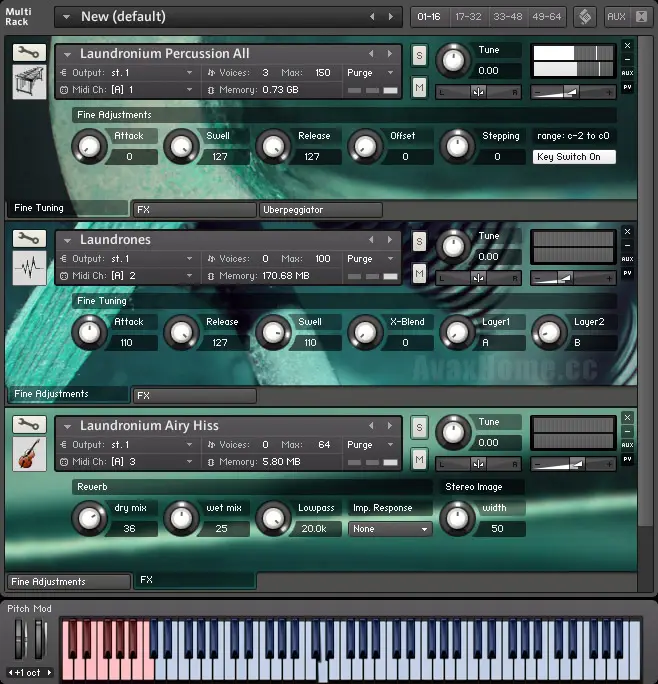Viewport: 658px width, 684px height.
Task: Open Imp. Response None dropdown
Action: [390, 529]
